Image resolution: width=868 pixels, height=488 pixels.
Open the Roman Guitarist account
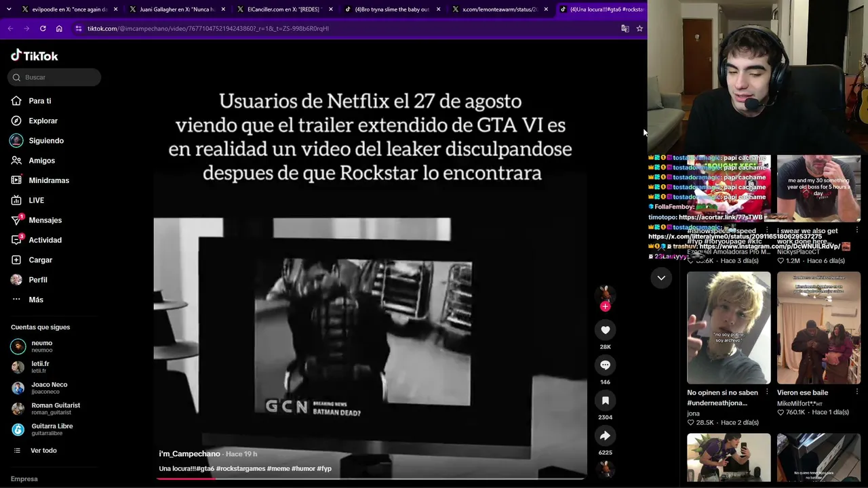[54, 409]
